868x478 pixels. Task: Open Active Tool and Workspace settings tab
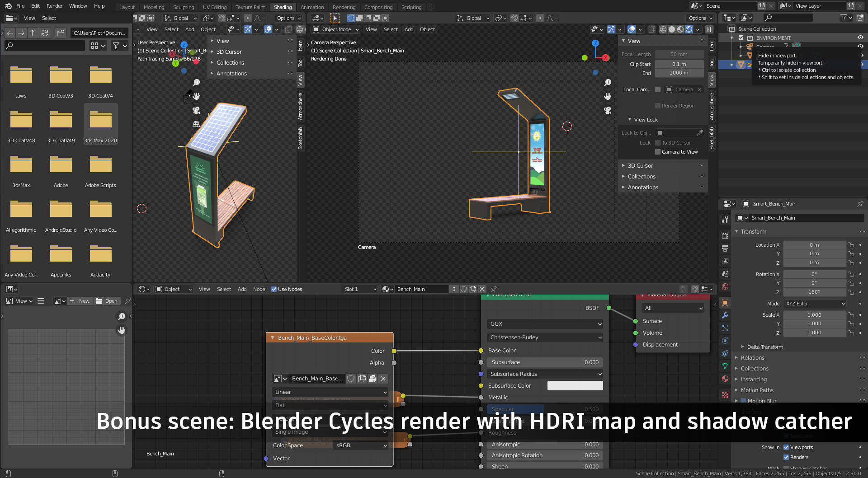pyautogui.click(x=725, y=219)
